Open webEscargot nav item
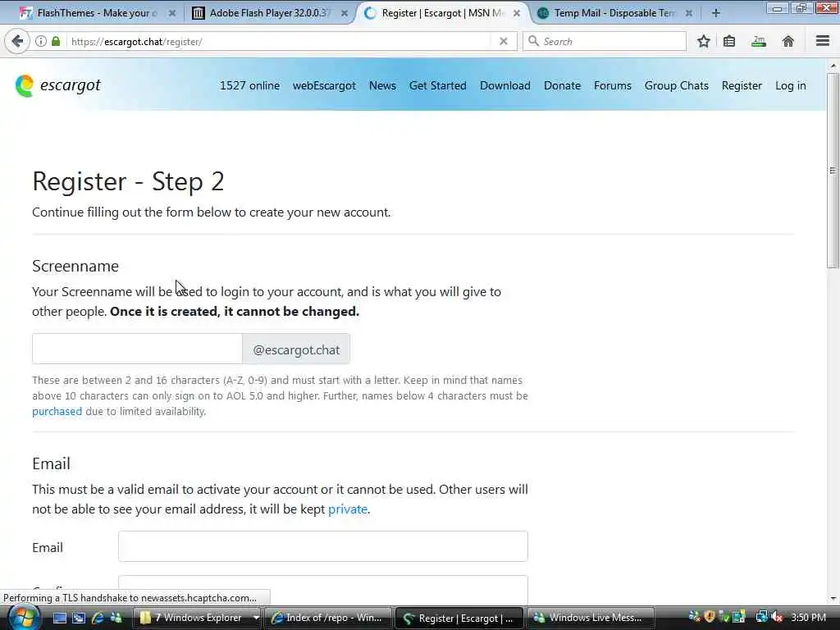Viewport: 840px width, 630px height. click(x=324, y=85)
